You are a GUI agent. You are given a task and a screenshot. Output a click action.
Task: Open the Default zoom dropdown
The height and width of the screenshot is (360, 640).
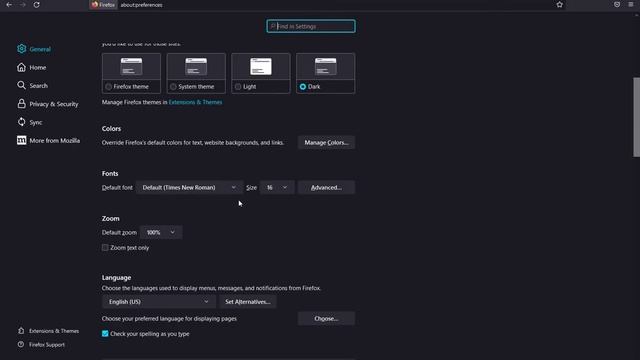point(161,232)
